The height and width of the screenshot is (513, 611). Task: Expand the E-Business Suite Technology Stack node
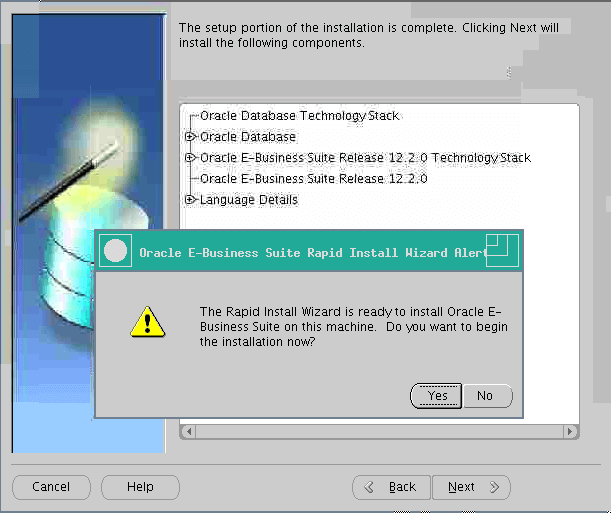[x=189, y=158]
